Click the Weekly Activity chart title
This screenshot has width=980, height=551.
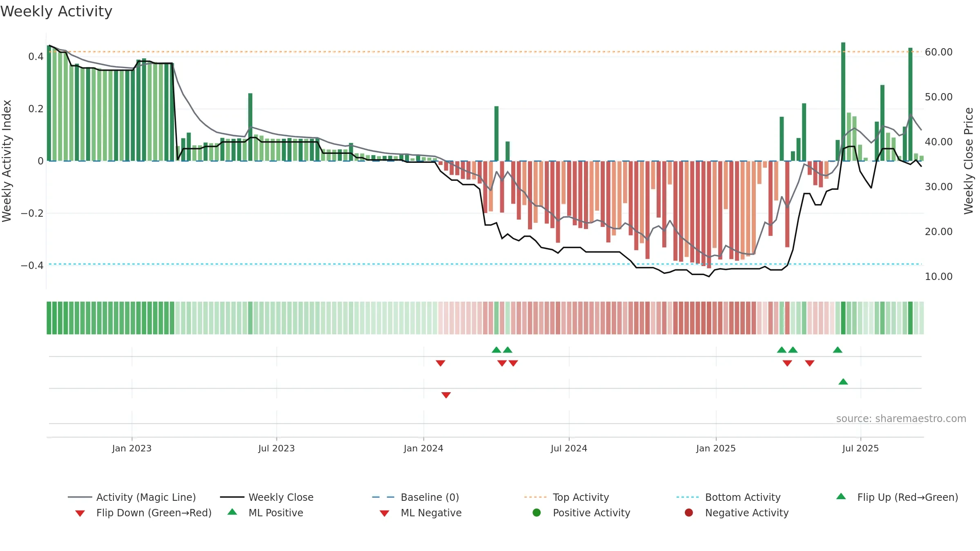point(56,11)
